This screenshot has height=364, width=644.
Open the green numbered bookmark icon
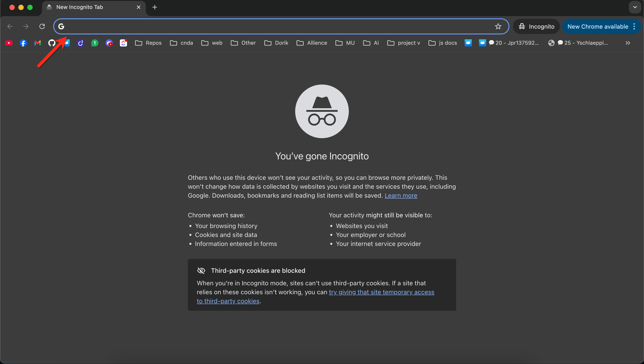coord(95,43)
